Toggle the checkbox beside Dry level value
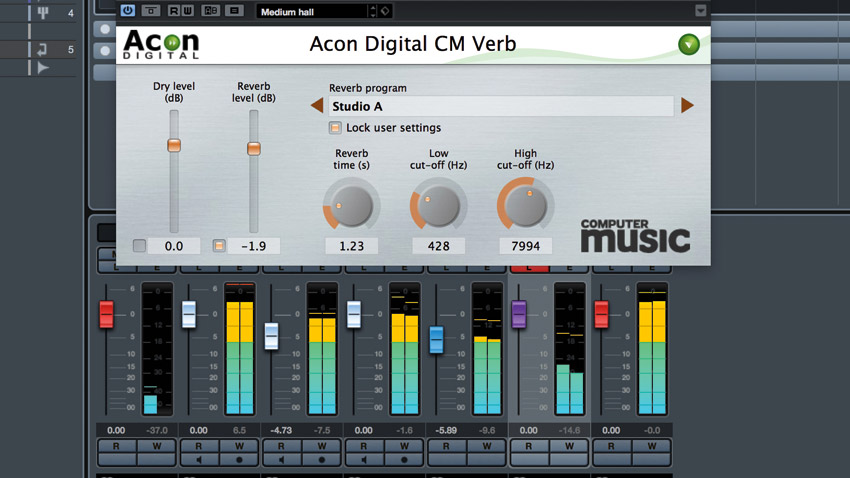Screen dimensions: 850x478 139,246
